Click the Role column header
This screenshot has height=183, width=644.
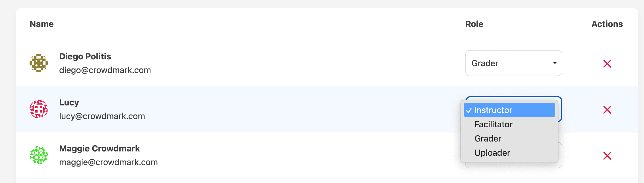(x=474, y=24)
